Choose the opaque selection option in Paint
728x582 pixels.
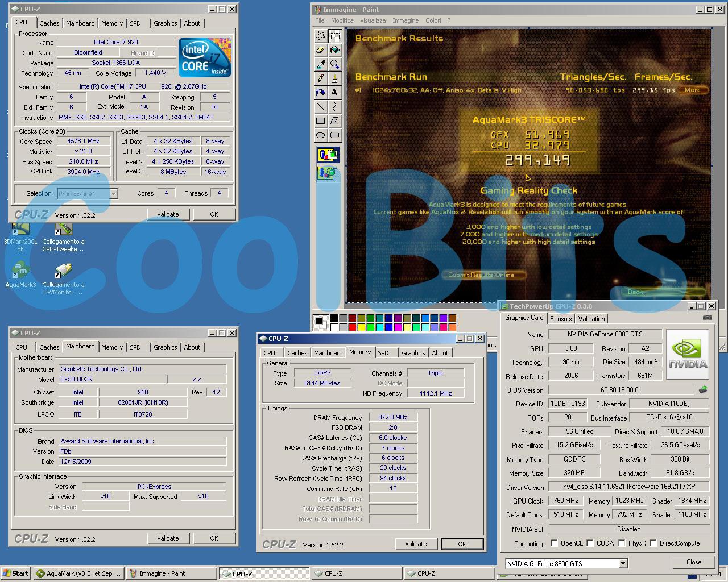point(328,155)
